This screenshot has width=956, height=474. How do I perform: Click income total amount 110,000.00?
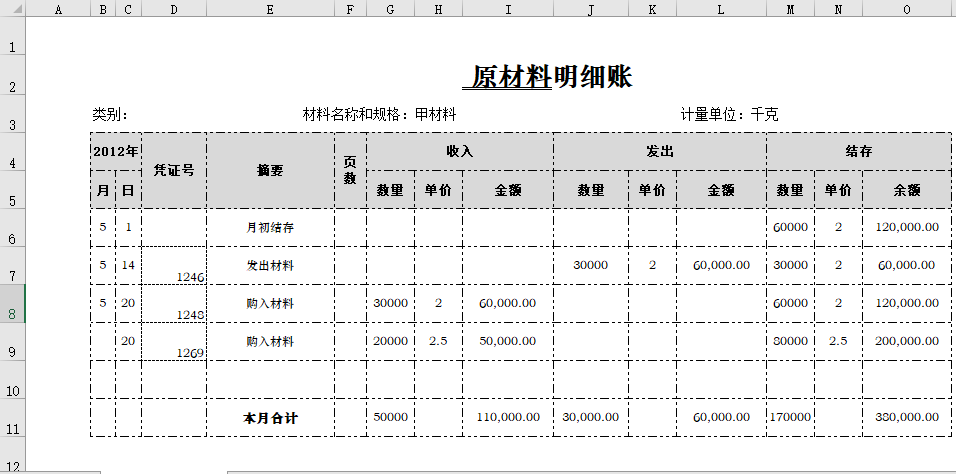click(508, 418)
